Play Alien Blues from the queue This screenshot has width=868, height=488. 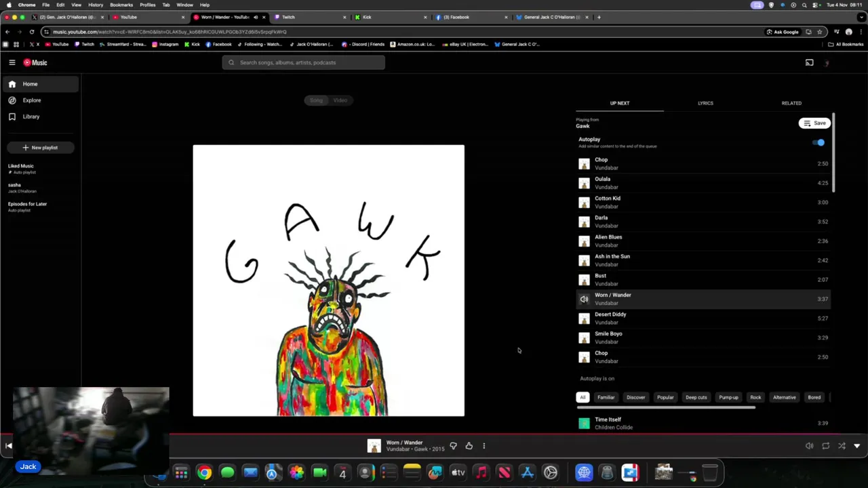tap(703, 241)
